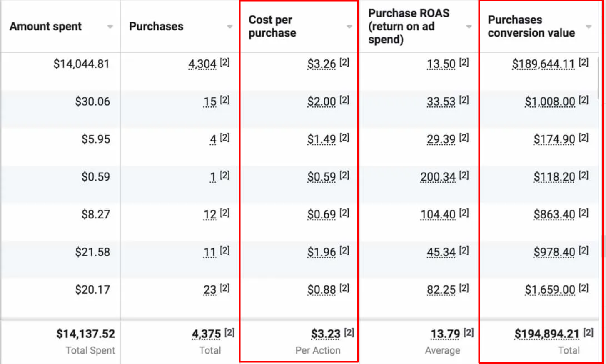The height and width of the screenshot is (364, 606).
Task: Click the Purchase ROAS column header text
Action: click(408, 26)
